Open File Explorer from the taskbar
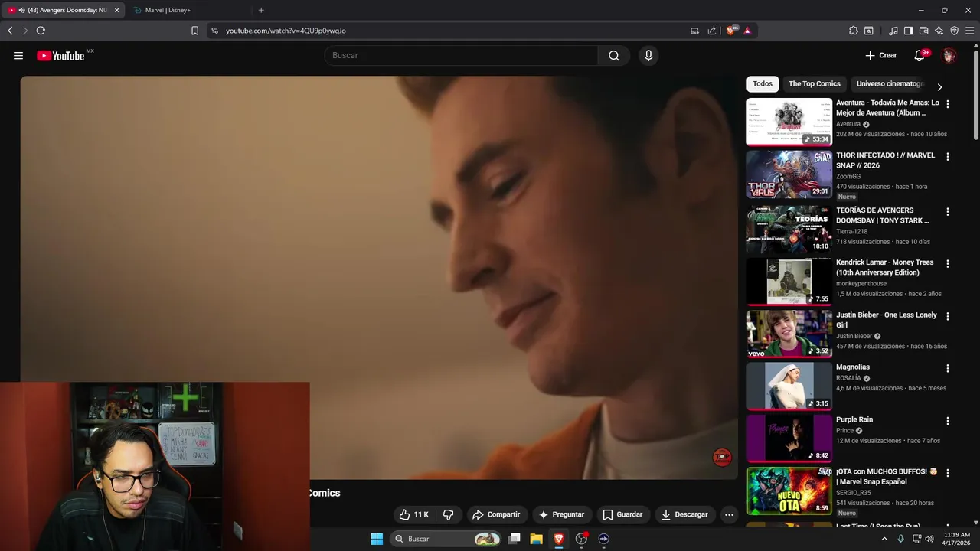This screenshot has width=980, height=551. pyautogui.click(x=536, y=539)
